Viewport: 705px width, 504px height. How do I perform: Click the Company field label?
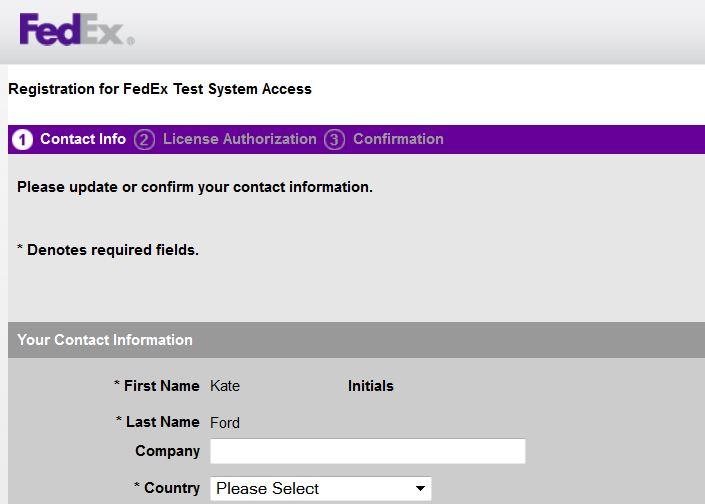167,451
